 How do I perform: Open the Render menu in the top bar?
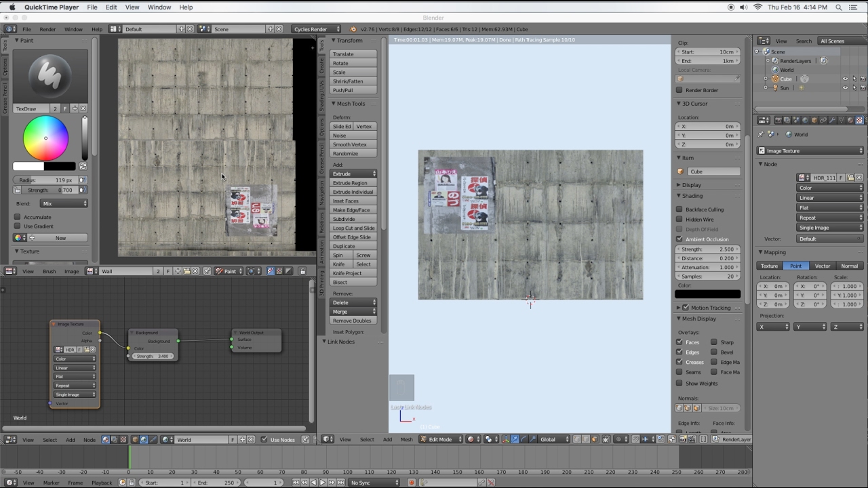[47, 29]
